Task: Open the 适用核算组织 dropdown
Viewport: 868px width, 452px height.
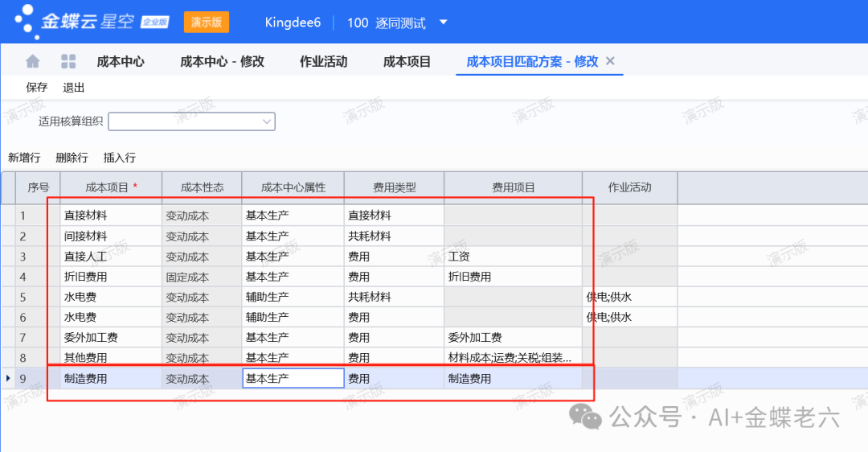Action: (267, 121)
